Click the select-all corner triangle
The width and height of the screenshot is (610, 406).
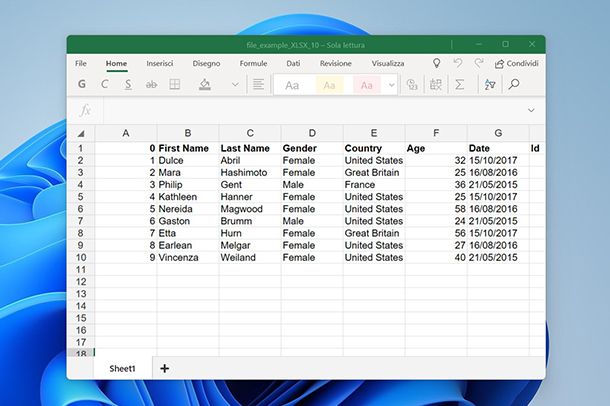pyautogui.click(x=81, y=134)
